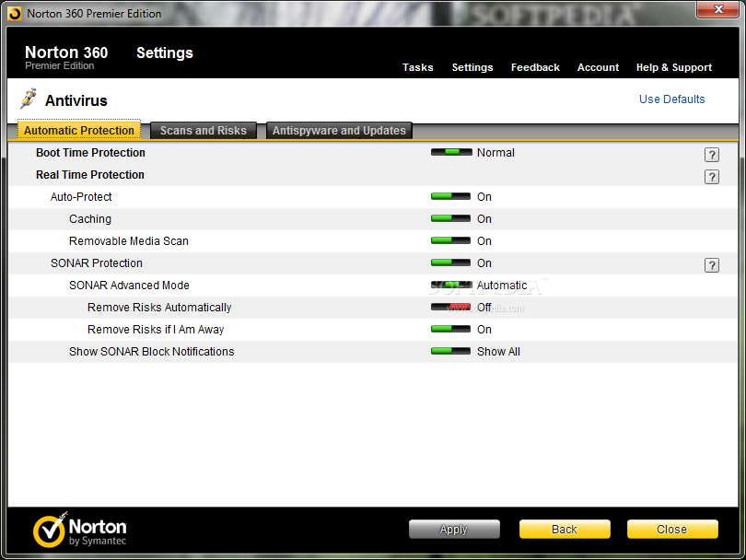Screen dimensions: 746x560
Task: Switch to the Automatic Protection tab
Action: click(x=79, y=130)
